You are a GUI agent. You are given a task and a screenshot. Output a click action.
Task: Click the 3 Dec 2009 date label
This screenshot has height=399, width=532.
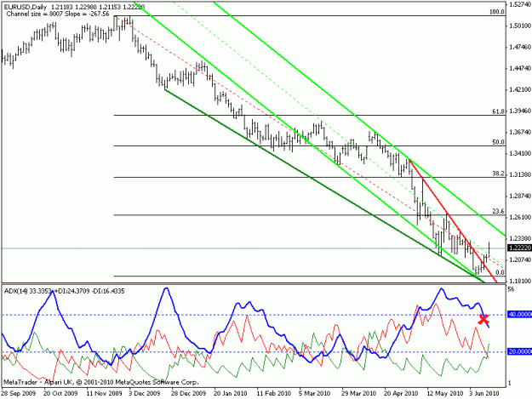pyautogui.click(x=145, y=393)
